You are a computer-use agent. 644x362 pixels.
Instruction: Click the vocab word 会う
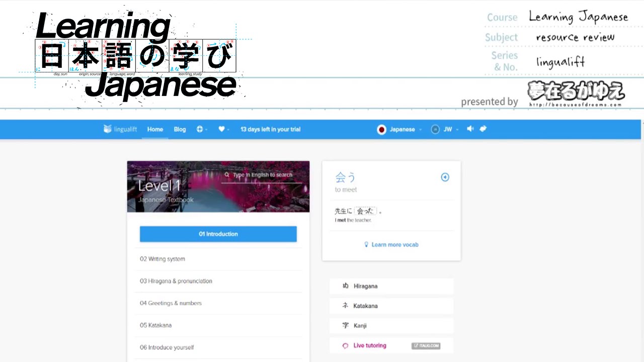point(345,177)
